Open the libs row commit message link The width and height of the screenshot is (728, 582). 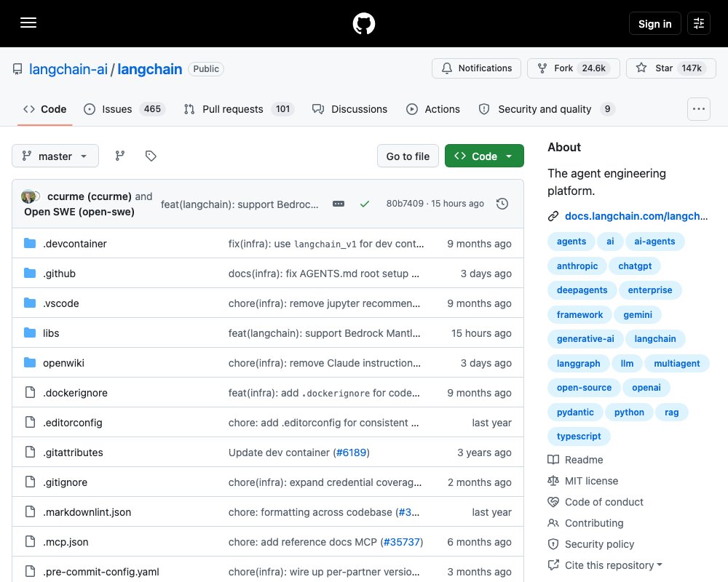324,333
